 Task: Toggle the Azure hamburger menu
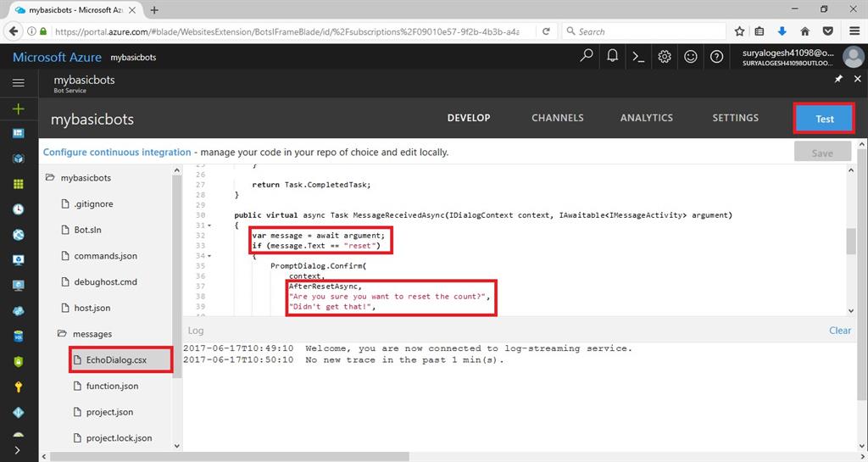click(x=19, y=83)
